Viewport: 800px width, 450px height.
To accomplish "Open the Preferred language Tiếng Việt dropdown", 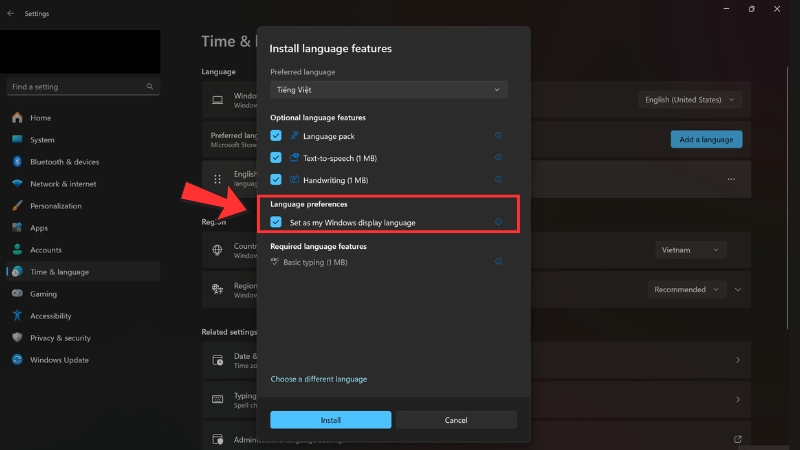I will click(x=388, y=90).
